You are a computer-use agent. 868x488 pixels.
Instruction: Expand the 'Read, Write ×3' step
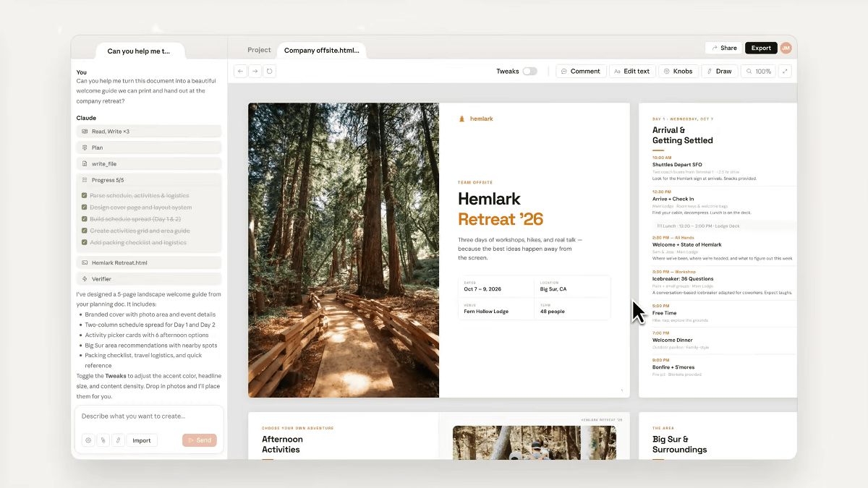[148, 132]
